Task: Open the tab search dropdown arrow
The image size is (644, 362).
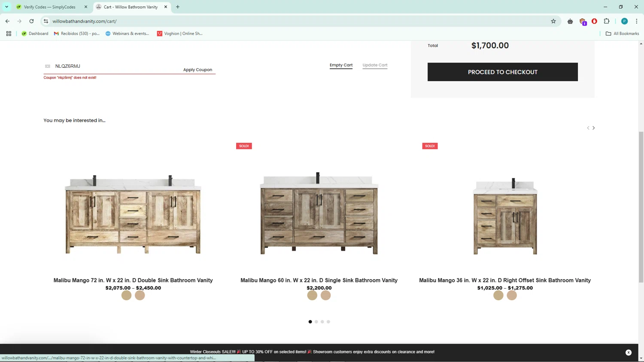Action: tap(6, 7)
